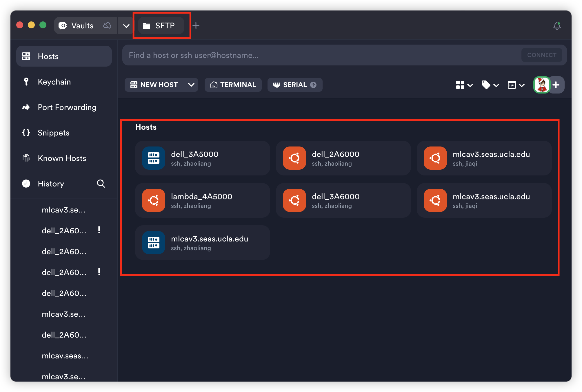
Task: Click lambda_4A5000 Ubuntu icon
Action: 154,200
